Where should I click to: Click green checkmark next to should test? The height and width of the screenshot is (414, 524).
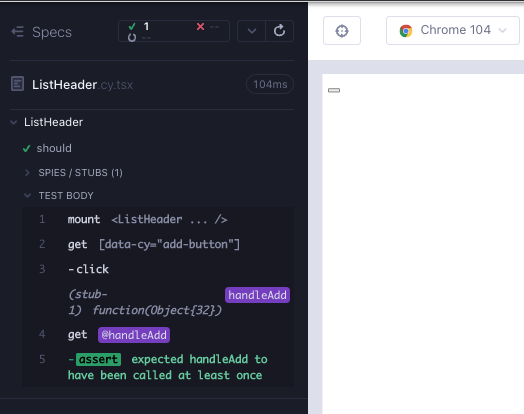27,148
